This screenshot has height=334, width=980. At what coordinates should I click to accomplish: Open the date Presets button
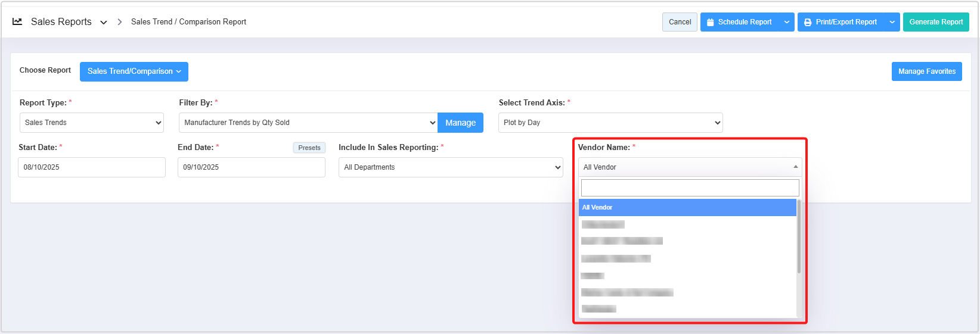pos(309,148)
